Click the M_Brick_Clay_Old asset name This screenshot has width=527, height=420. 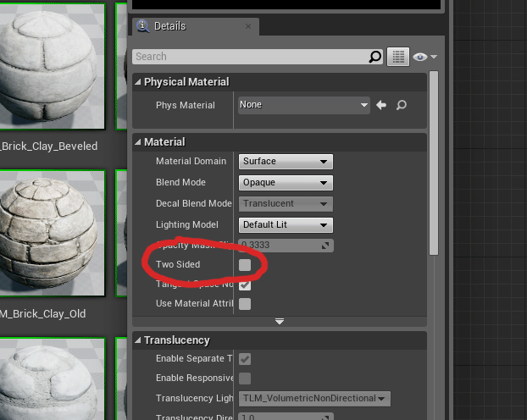click(x=42, y=314)
